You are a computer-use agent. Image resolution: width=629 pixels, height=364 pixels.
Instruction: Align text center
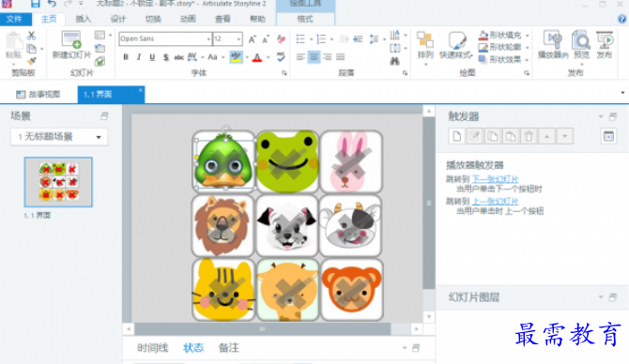pyautogui.click(x=314, y=57)
